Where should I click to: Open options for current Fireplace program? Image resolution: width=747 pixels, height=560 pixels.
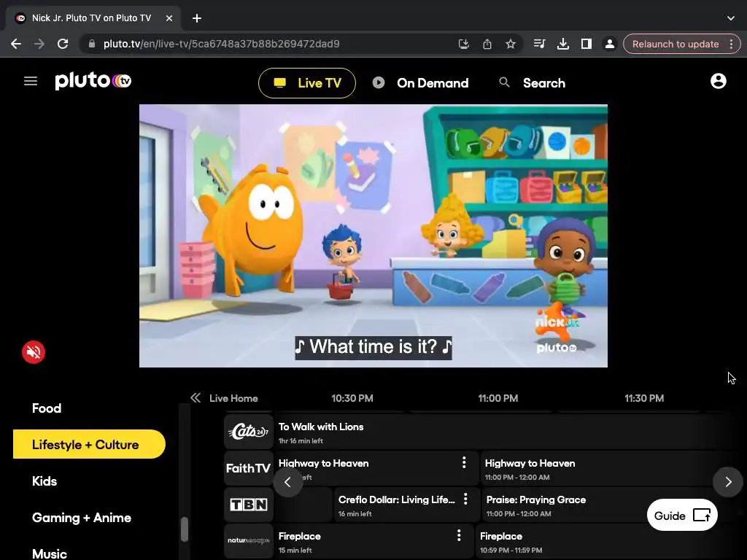[x=459, y=535]
